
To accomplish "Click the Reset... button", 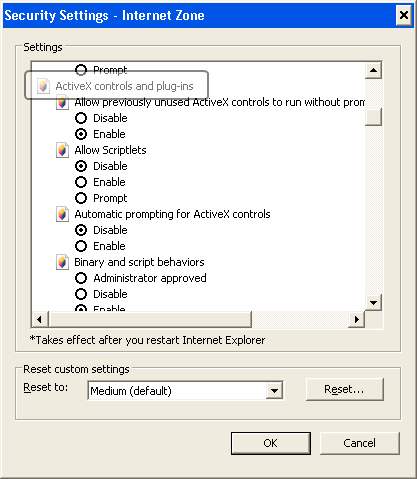I will 345,389.
